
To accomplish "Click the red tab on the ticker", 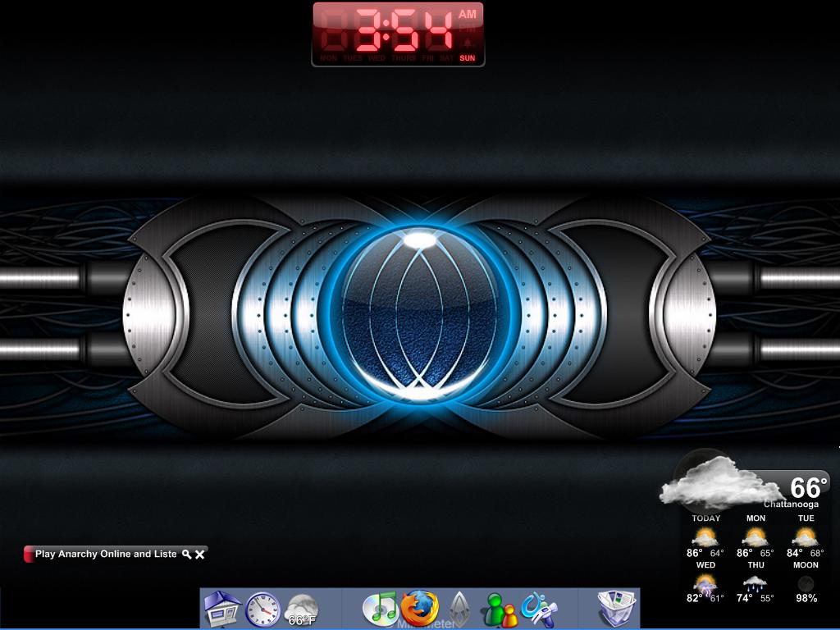I will (x=29, y=555).
